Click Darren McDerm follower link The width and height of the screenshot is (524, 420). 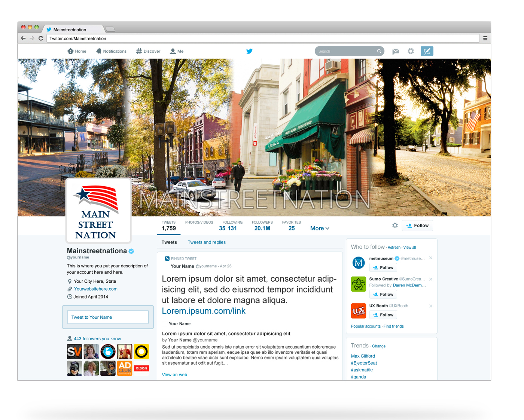[409, 285]
